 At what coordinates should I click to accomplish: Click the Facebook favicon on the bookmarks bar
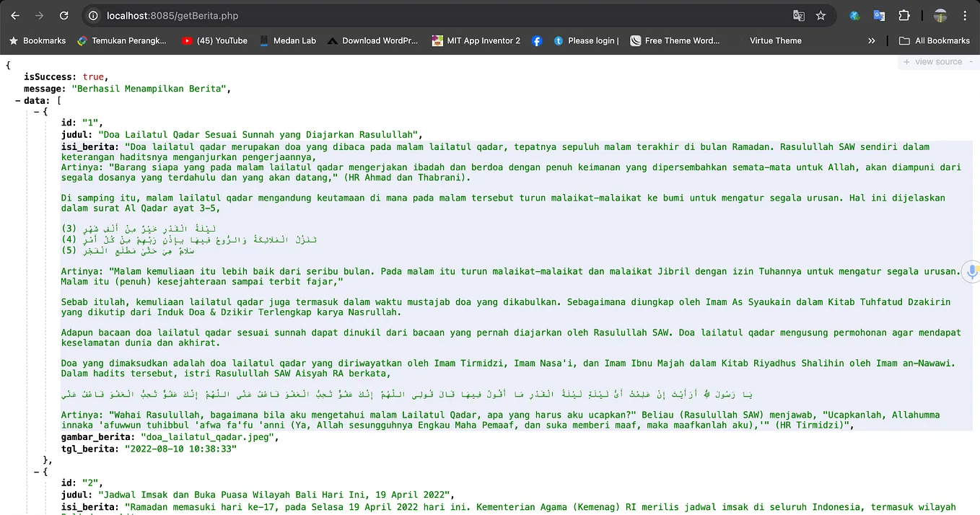tap(537, 40)
